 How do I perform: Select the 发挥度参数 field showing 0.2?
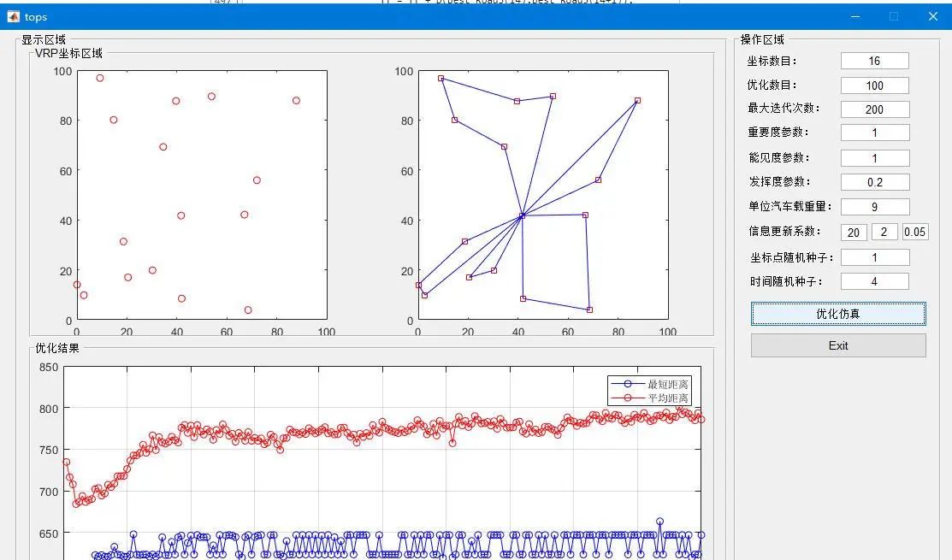[874, 182]
